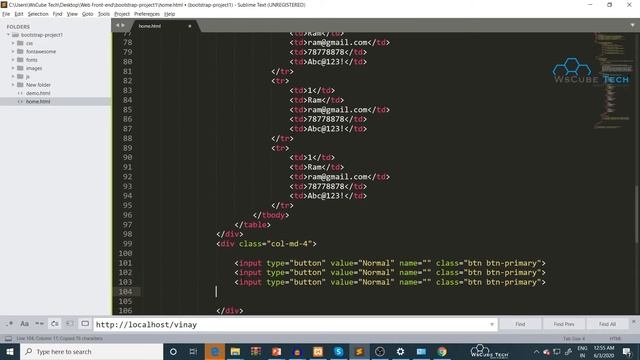Show hidden system tray icons
Screen dimensions: 640x360
(536, 352)
